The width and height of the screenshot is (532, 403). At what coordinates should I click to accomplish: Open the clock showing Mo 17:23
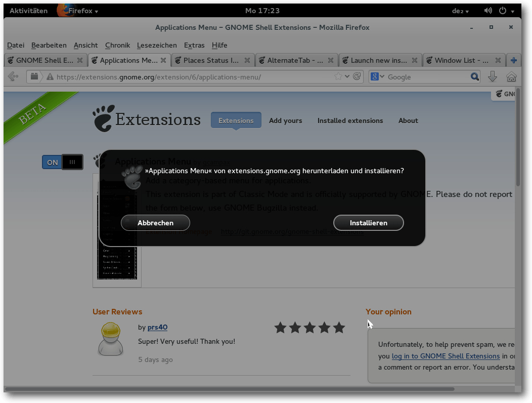262,11
